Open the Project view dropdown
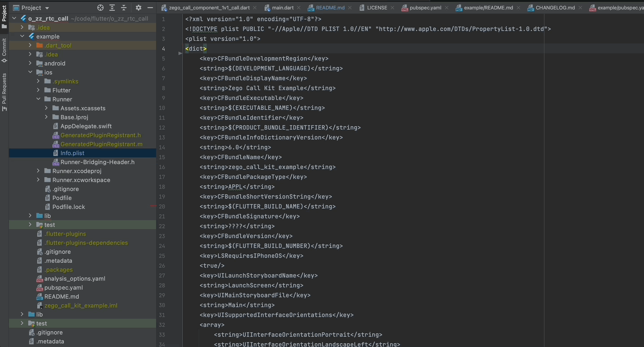Screen dimensions: 644x347 click(x=31, y=8)
